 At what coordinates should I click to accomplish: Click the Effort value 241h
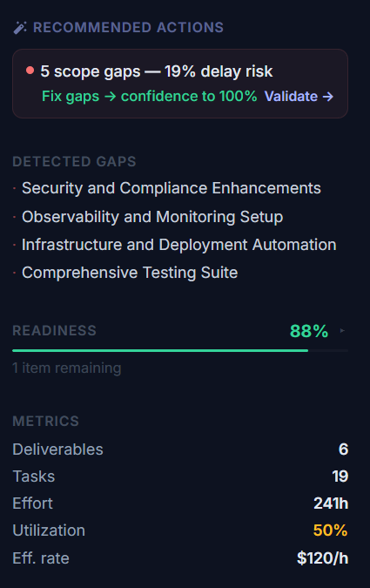point(331,504)
